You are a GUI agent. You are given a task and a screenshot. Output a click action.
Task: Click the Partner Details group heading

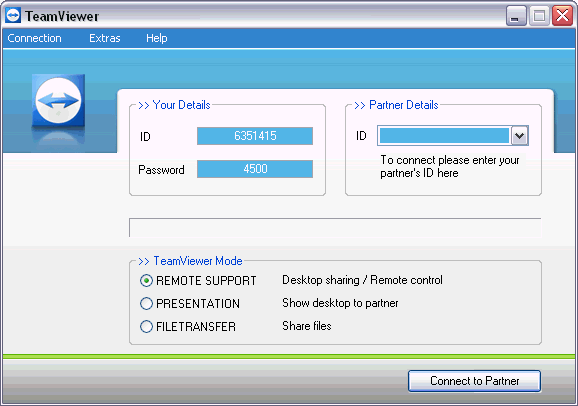tap(396, 105)
